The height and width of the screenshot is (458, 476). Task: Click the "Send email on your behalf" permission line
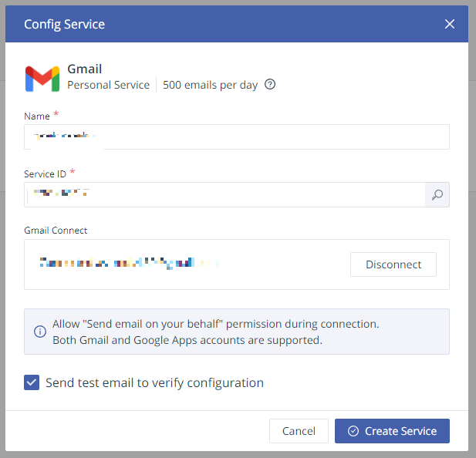(x=215, y=325)
